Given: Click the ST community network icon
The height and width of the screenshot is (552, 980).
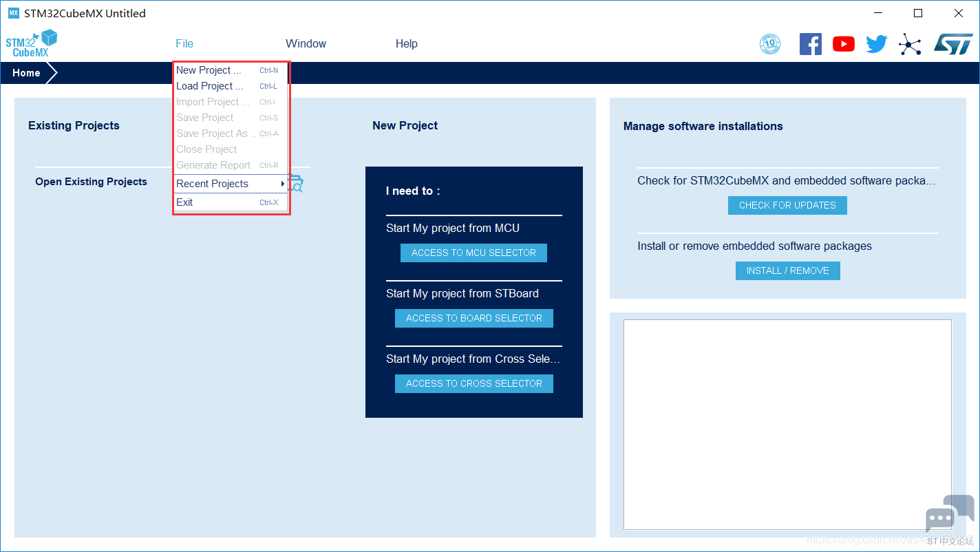Looking at the screenshot, I should click(x=910, y=45).
